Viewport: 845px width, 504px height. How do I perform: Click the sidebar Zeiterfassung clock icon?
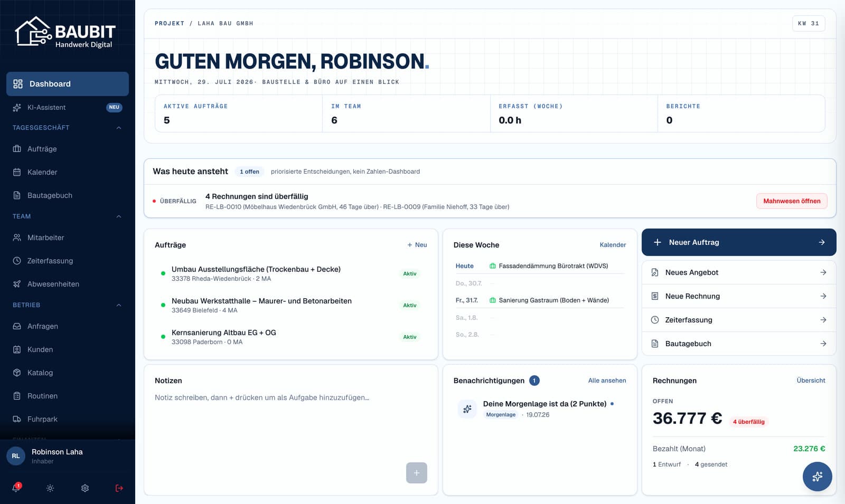[x=17, y=261]
